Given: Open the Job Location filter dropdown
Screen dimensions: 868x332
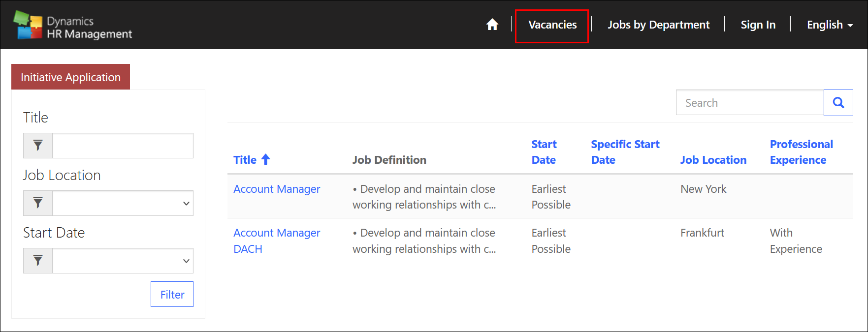Looking at the screenshot, I should click(123, 203).
